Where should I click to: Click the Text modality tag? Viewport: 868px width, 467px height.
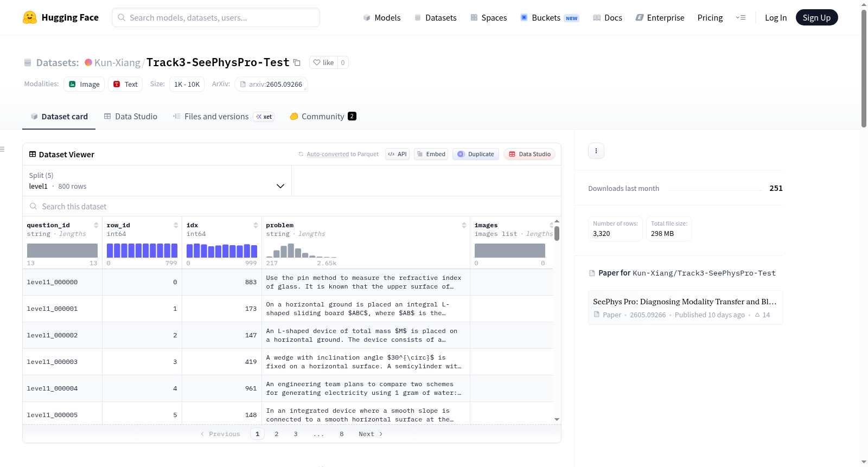point(125,84)
